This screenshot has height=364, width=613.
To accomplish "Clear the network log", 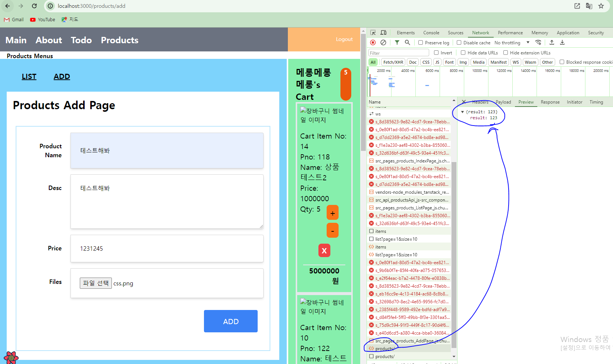I will tap(383, 42).
